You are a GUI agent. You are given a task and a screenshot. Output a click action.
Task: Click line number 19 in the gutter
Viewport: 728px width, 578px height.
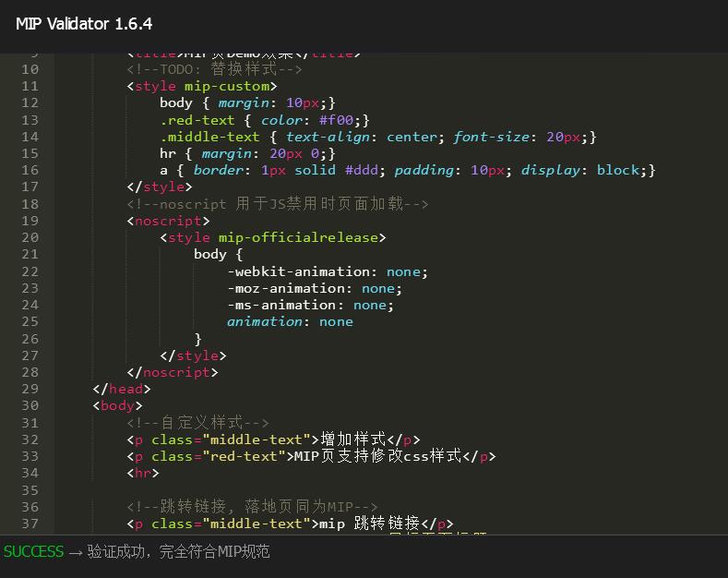[30, 221]
